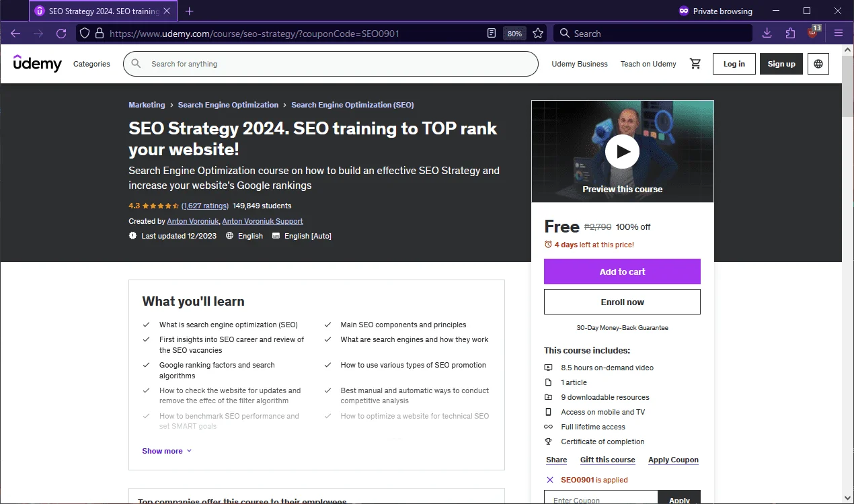Open the shopping cart icon
The height and width of the screenshot is (504, 854).
[695, 64]
